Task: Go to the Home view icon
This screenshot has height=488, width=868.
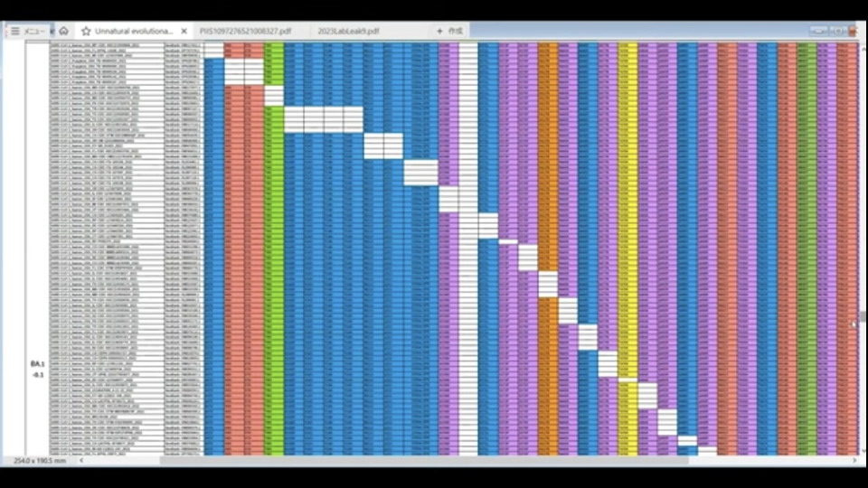Action: click(x=63, y=31)
